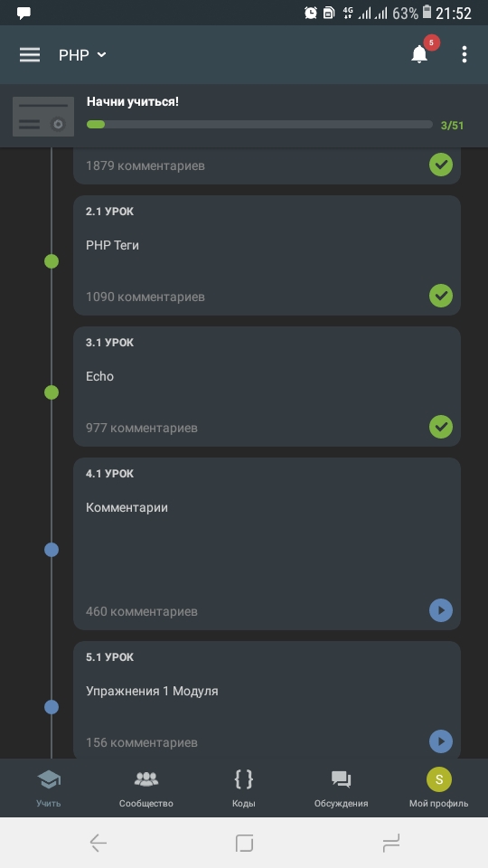This screenshot has width=488, height=868.
Task: Click the course progress bar showing 3/51
Action: (x=259, y=125)
